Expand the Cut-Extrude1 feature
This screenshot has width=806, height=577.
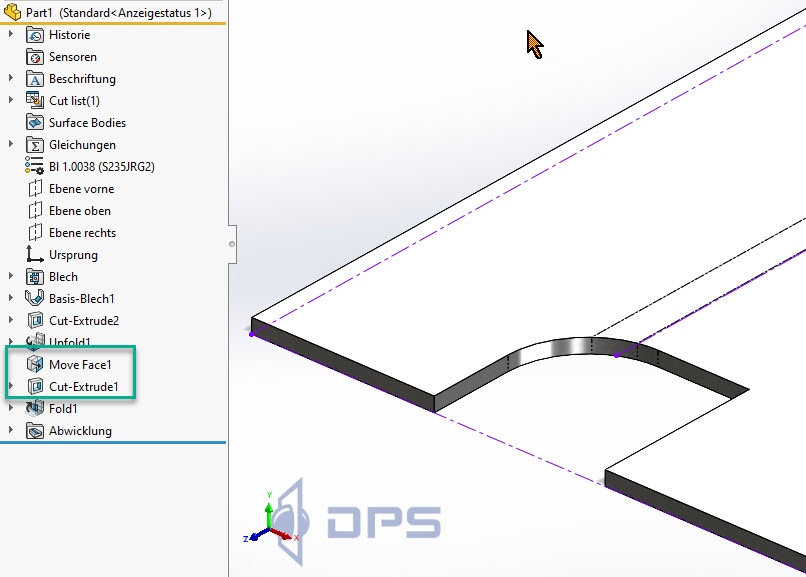tap(11, 385)
